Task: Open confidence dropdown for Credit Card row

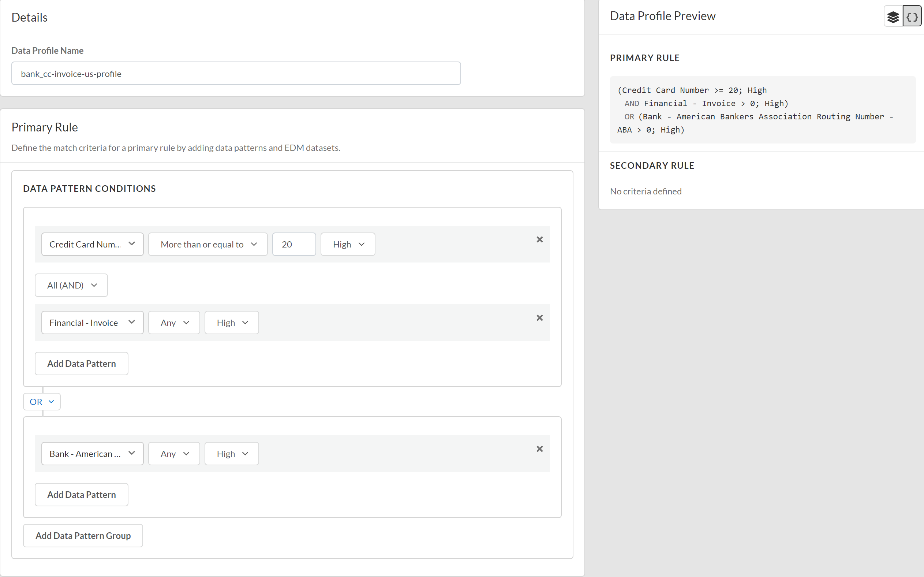Action: (348, 244)
